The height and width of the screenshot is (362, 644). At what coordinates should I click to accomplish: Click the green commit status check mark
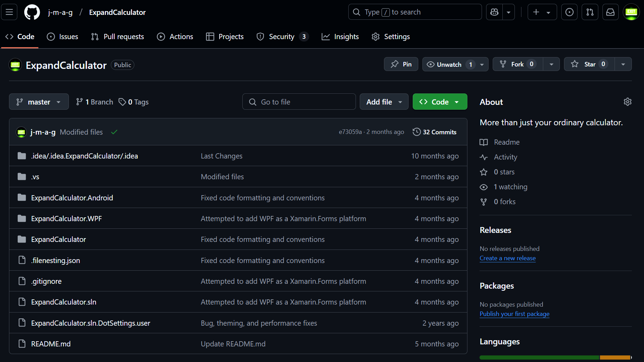(114, 132)
